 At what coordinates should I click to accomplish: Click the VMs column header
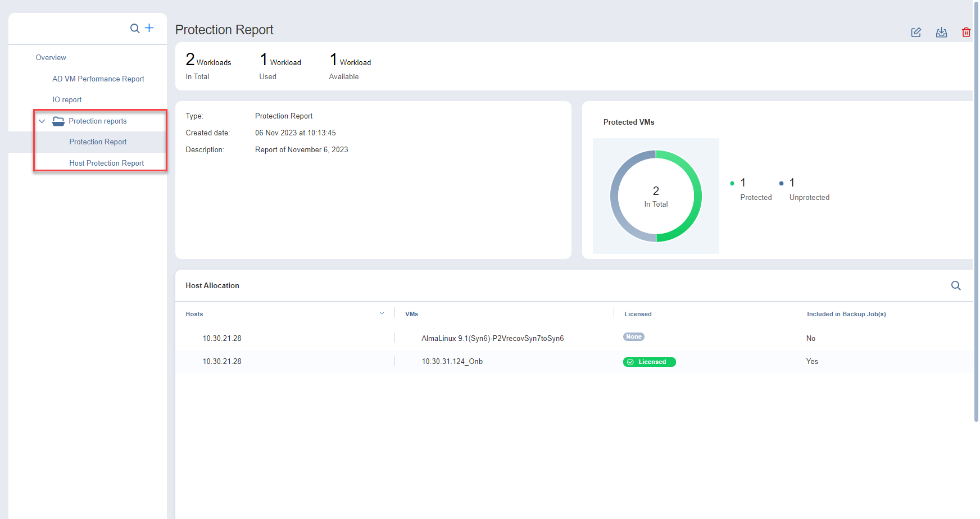pyautogui.click(x=412, y=315)
